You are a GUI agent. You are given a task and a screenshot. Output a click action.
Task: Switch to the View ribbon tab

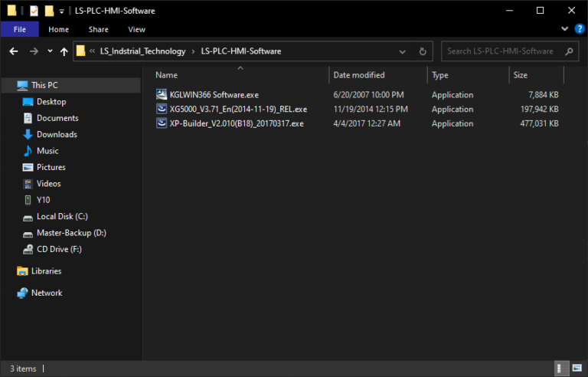(136, 29)
